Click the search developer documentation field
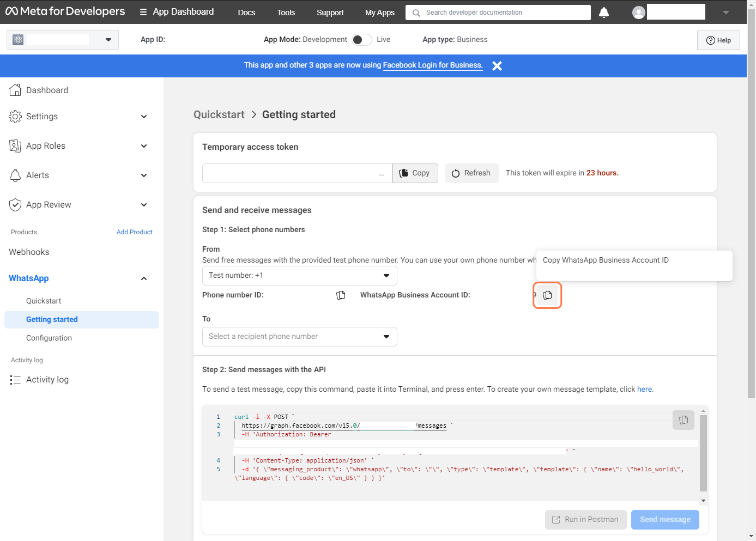This screenshot has height=541, width=756. 498,13
